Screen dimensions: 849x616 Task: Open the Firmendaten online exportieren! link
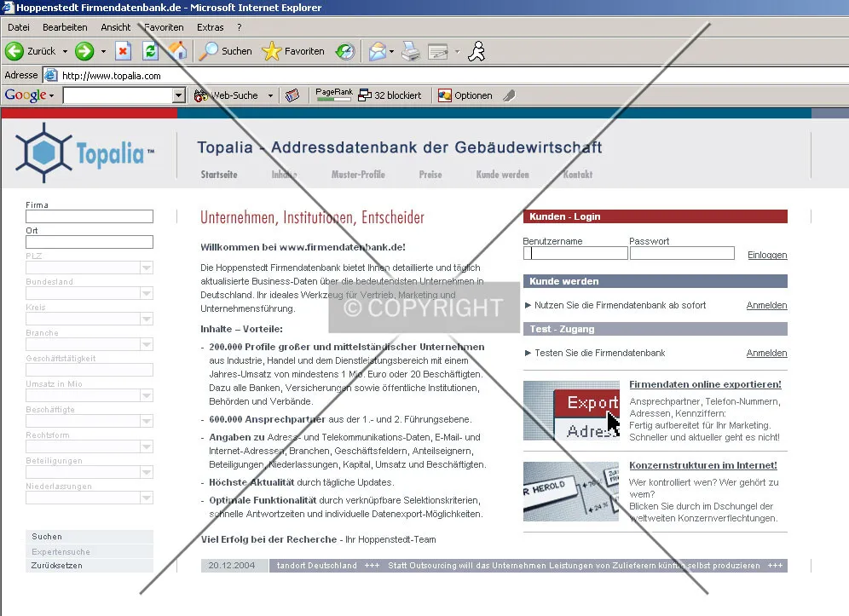pyautogui.click(x=705, y=384)
